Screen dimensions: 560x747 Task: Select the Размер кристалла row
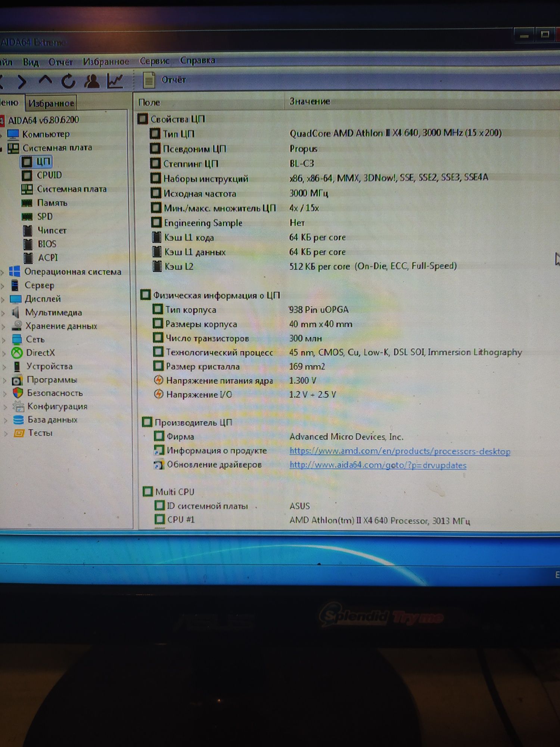[239, 366]
